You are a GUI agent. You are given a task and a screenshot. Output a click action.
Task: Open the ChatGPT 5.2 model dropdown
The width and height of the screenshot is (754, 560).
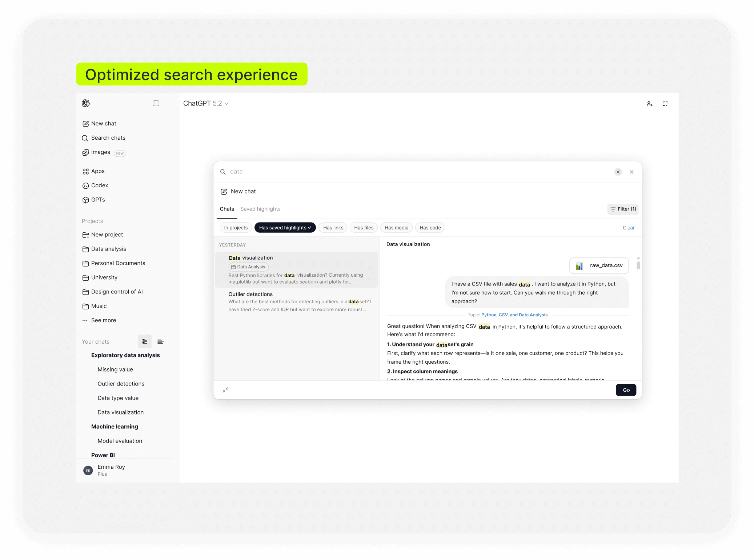(x=206, y=103)
